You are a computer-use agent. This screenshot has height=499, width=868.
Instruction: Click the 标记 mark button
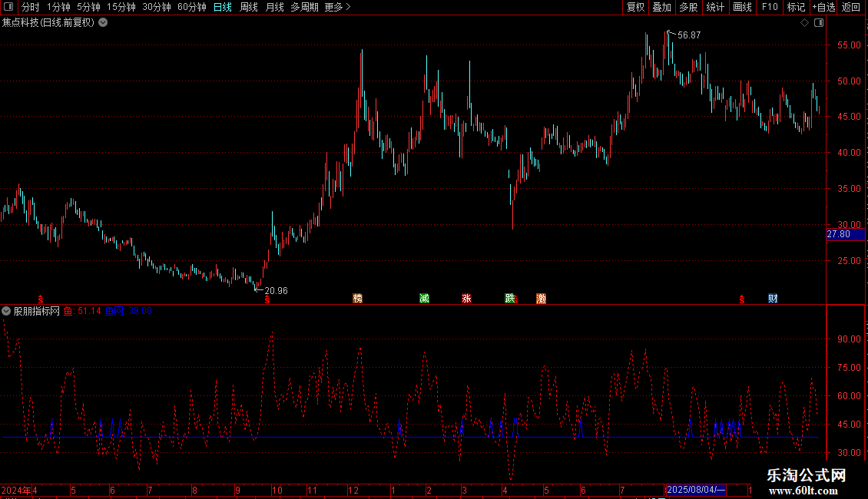(796, 7)
